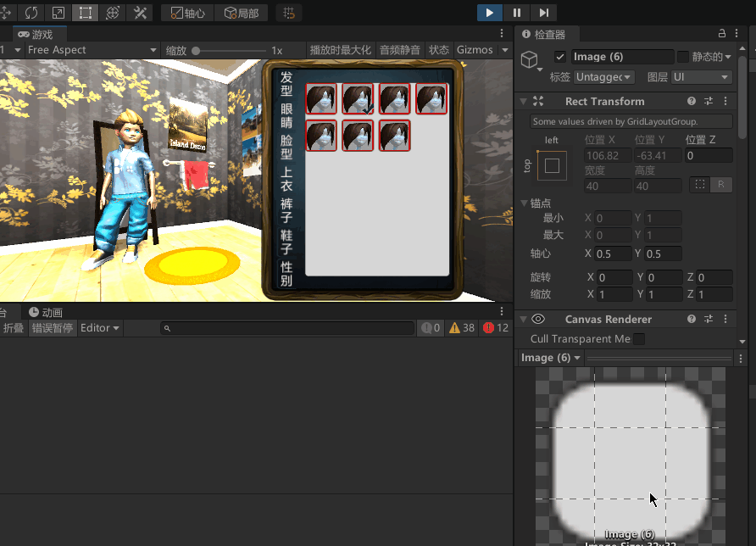Select the first hairstyle thumbnail in the panel
The width and height of the screenshot is (756, 546).
321,98
